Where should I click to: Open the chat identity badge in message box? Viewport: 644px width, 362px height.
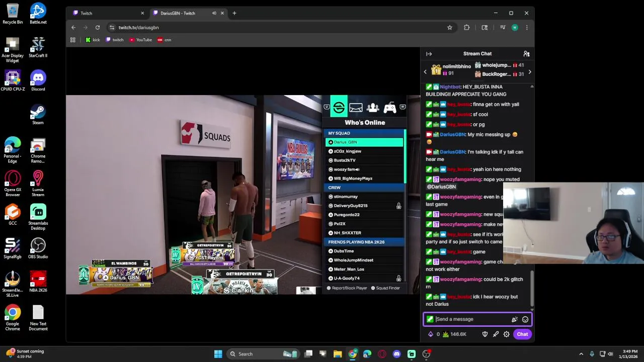(x=430, y=319)
